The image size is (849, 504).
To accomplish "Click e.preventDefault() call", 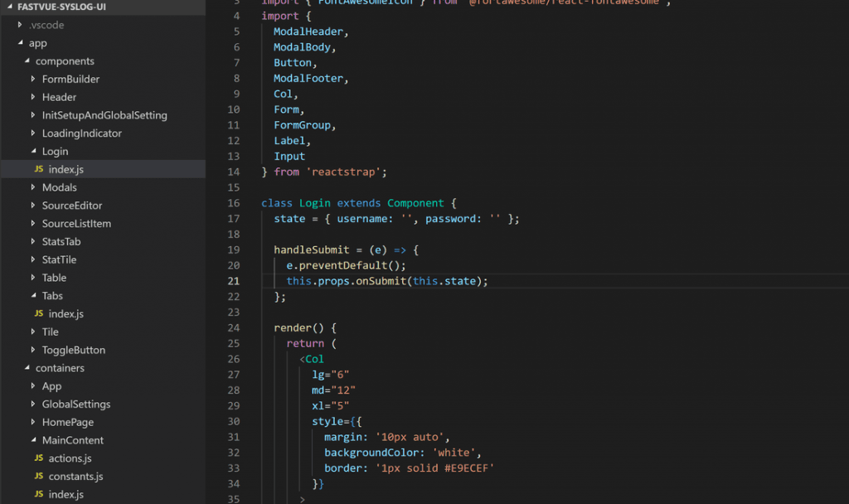I will pyautogui.click(x=346, y=265).
